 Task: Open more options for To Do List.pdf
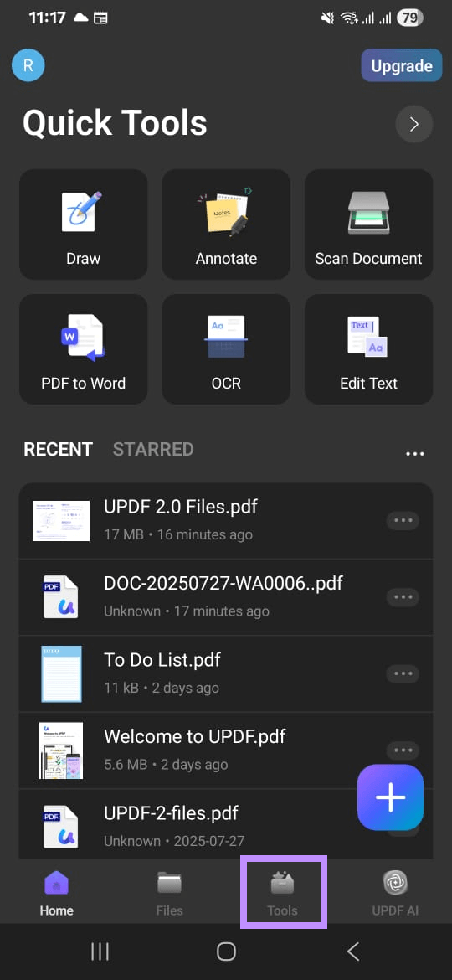click(x=403, y=673)
